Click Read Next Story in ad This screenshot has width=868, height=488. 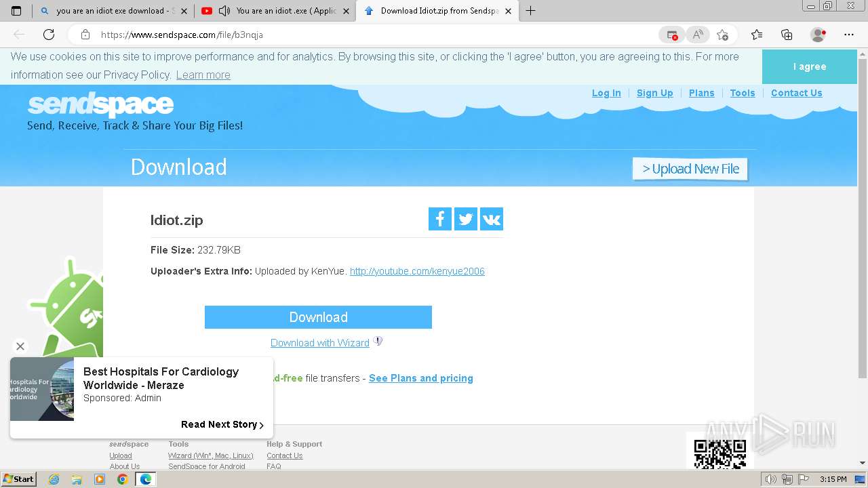(x=222, y=424)
